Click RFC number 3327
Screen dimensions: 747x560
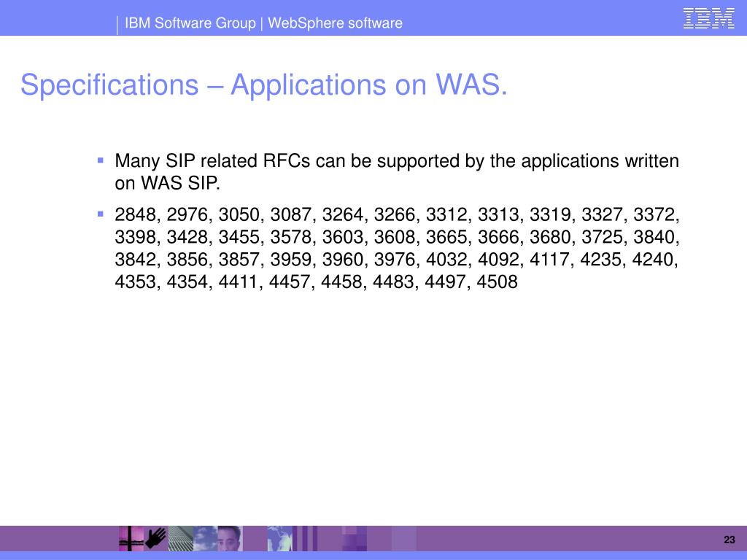pyautogui.click(x=602, y=215)
